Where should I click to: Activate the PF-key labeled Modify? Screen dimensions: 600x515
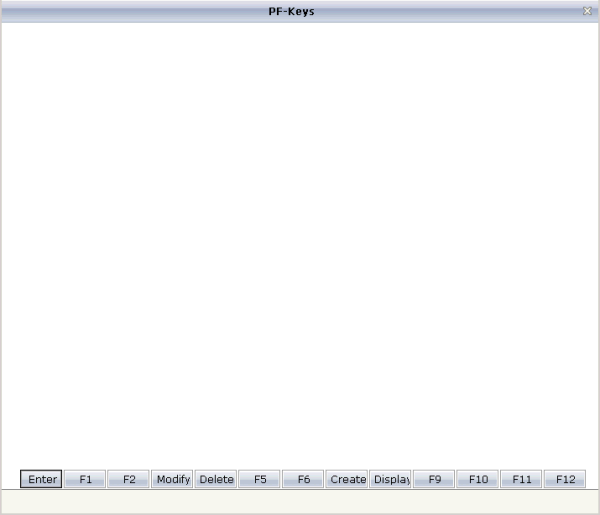173,479
